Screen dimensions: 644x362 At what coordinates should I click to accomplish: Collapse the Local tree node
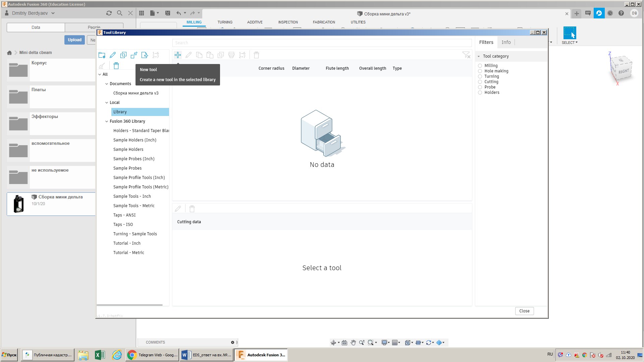tap(107, 103)
